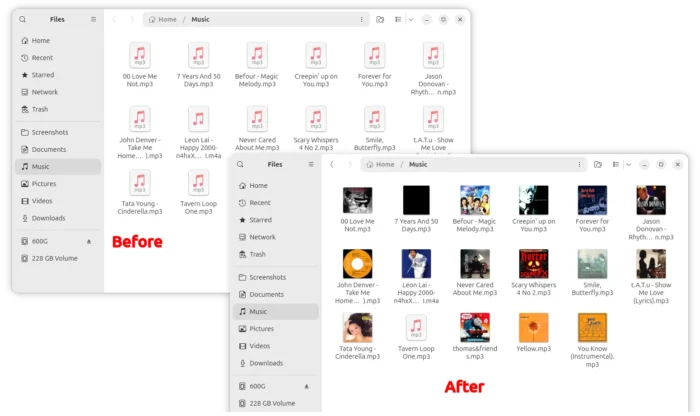Eject 600G drive in Before window
This screenshot has width=700, height=416.
pyautogui.click(x=89, y=241)
